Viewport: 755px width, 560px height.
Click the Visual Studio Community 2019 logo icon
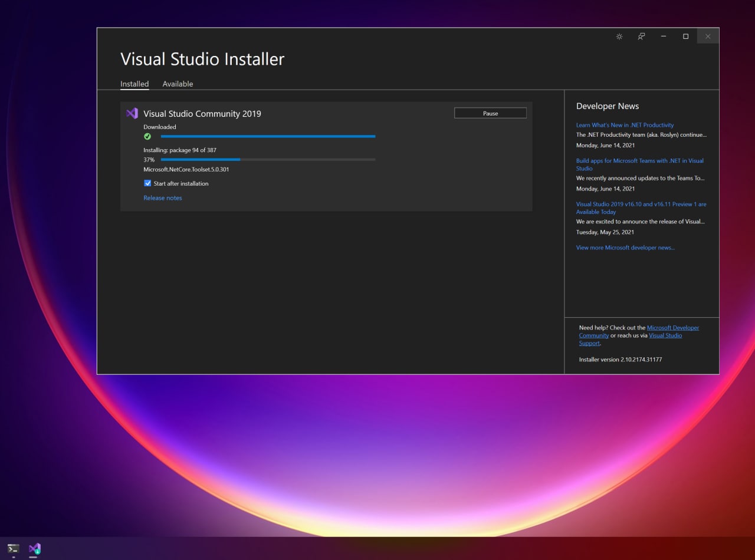[x=132, y=113]
